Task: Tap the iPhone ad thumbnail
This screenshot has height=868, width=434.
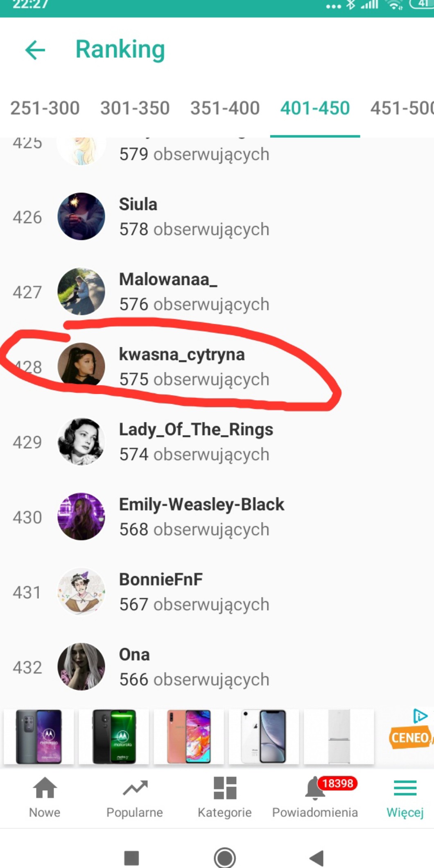Action: [264, 737]
